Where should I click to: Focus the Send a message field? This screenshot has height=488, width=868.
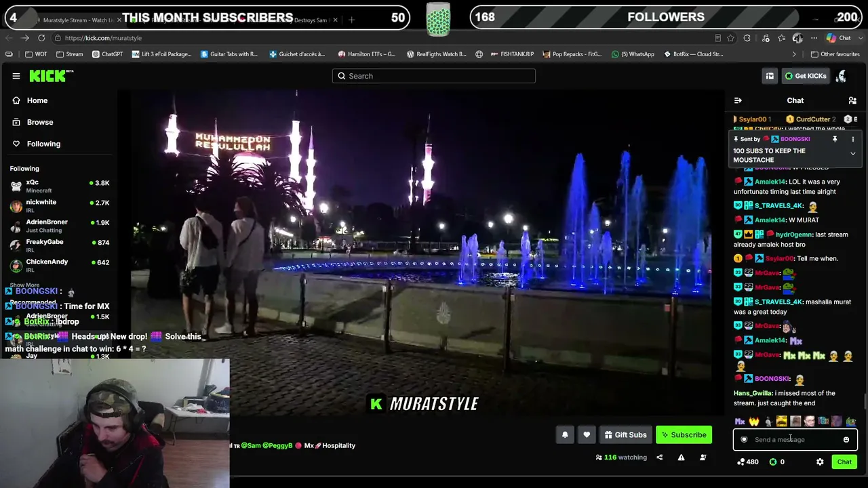click(795, 440)
